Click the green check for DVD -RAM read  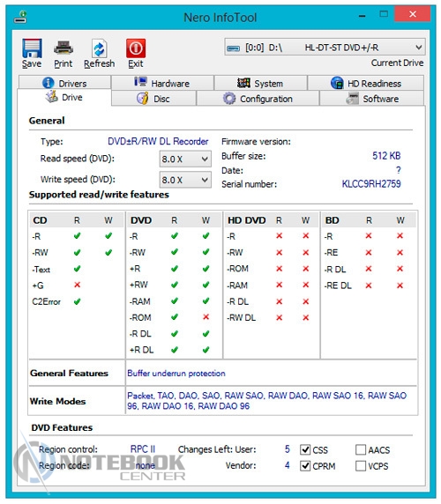click(175, 300)
